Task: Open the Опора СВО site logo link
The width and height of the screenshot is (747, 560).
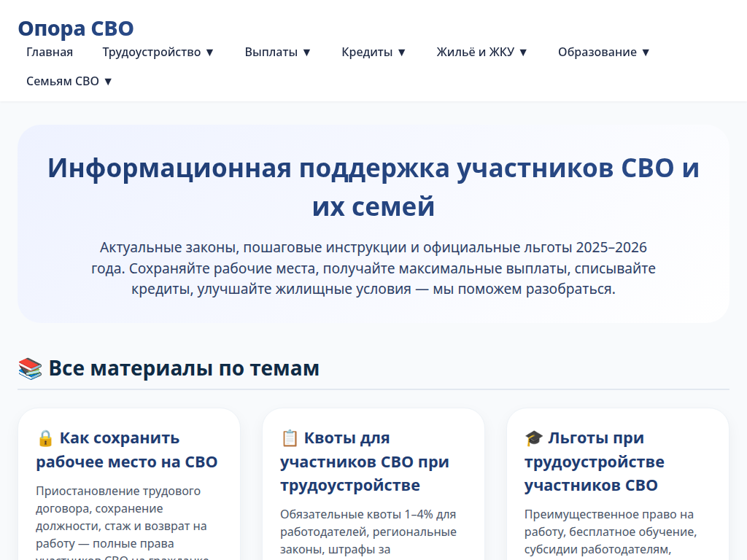Action: [x=76, y=28]
